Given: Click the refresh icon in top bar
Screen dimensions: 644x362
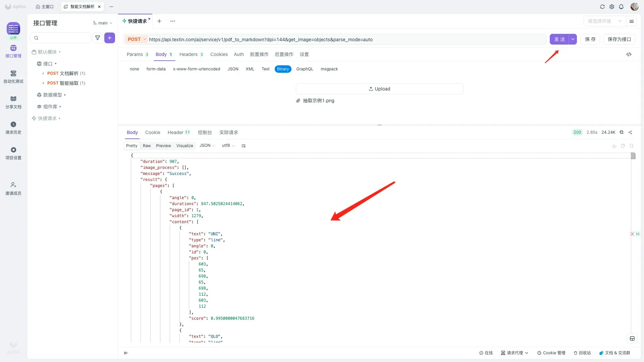Looking at the screenshot, I should click(x=602, y=7).
